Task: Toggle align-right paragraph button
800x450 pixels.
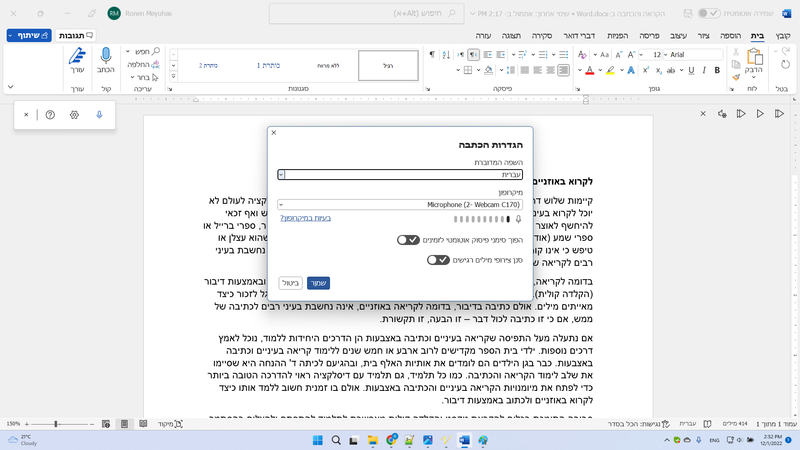Action: (563, 70)
